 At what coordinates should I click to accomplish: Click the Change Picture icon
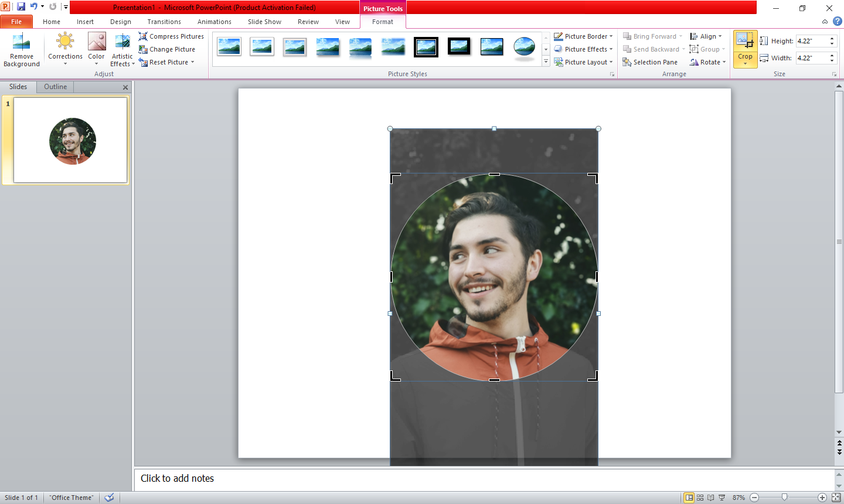(x=143, y=49)
